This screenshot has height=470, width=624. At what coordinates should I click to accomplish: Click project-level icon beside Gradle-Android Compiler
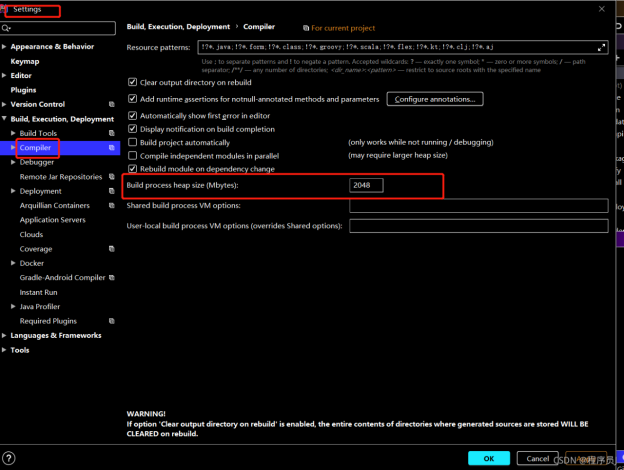109,277
